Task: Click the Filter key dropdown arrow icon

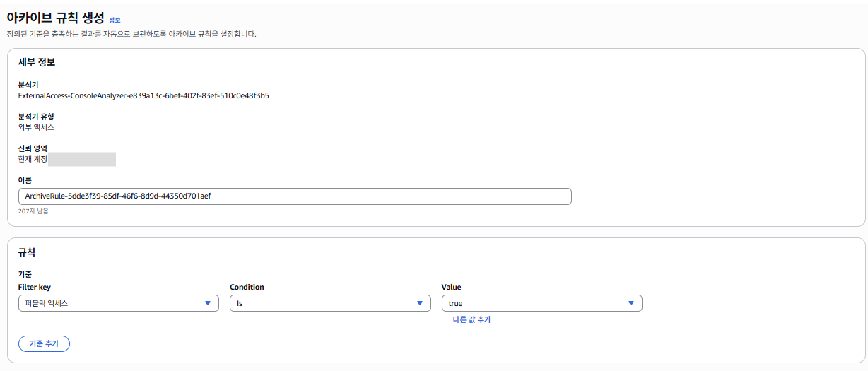Action: point(208,303)
